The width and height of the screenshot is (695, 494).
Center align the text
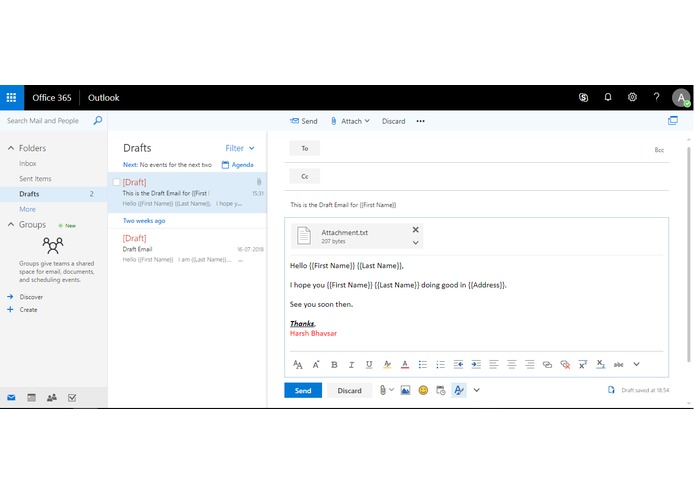coord(511,364)
